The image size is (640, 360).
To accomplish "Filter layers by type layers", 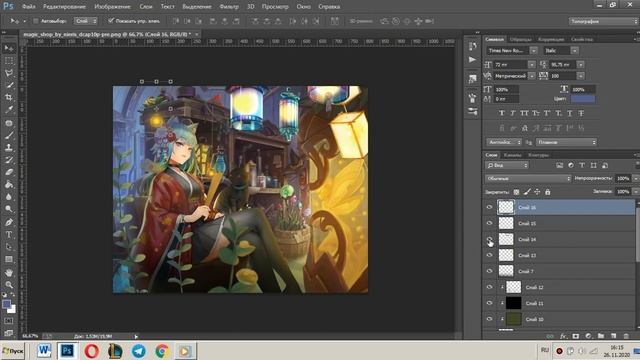I will [x=582, y=165].
